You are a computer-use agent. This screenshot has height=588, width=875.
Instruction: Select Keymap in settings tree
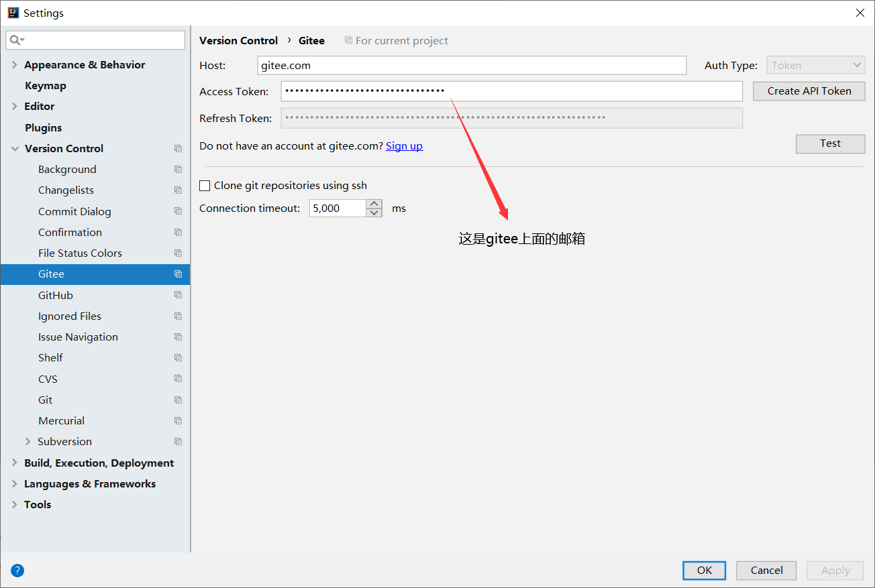pos(46,86)
